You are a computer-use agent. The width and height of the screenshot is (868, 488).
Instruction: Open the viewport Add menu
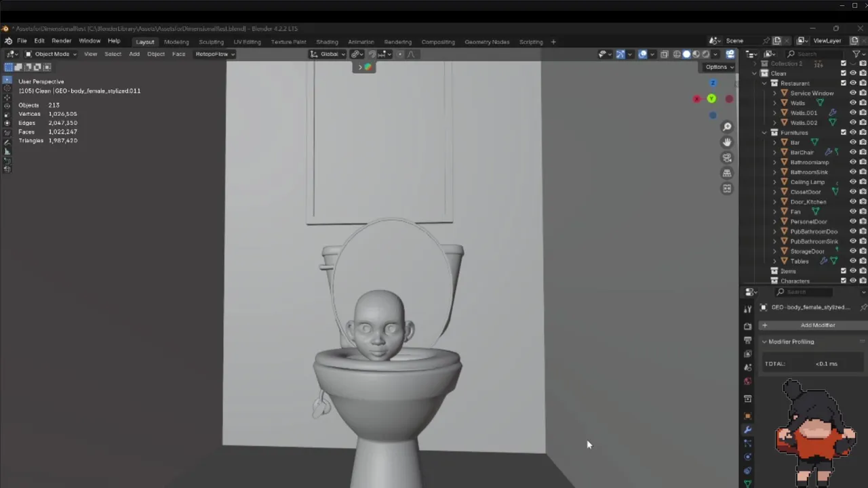tap(134, 54)
